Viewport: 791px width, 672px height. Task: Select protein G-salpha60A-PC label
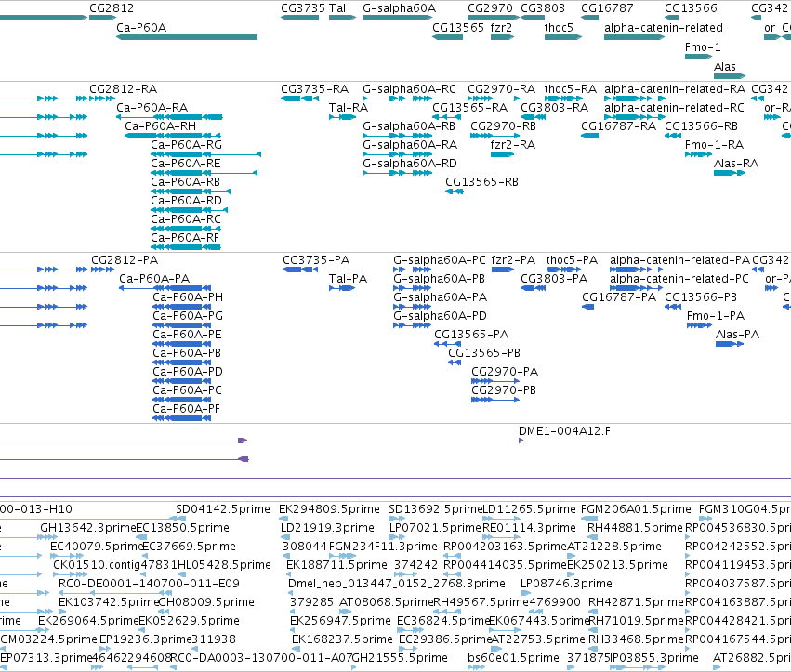tap(440, 260)
